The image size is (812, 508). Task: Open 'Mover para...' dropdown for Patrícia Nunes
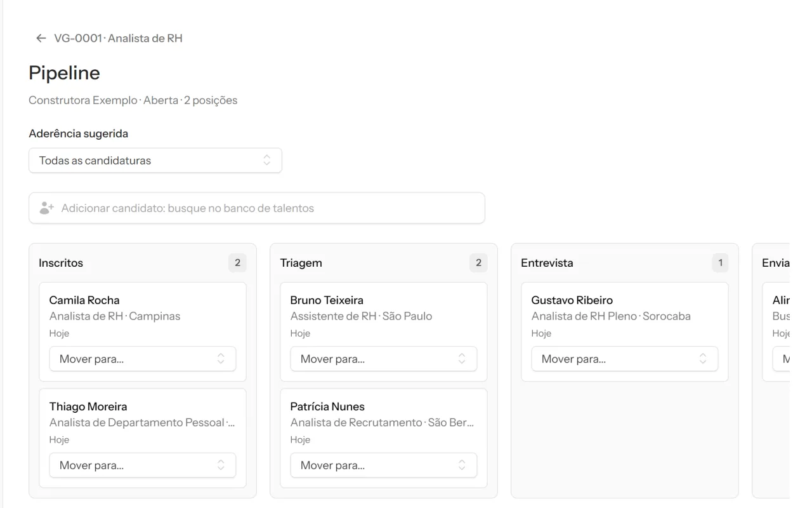pyautogui.click(x=384, y=465)
